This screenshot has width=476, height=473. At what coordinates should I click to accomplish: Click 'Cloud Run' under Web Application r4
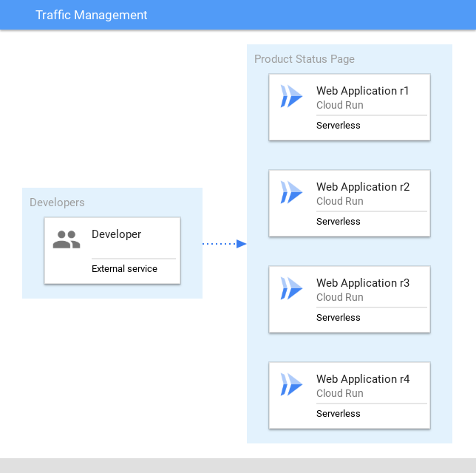340,393
